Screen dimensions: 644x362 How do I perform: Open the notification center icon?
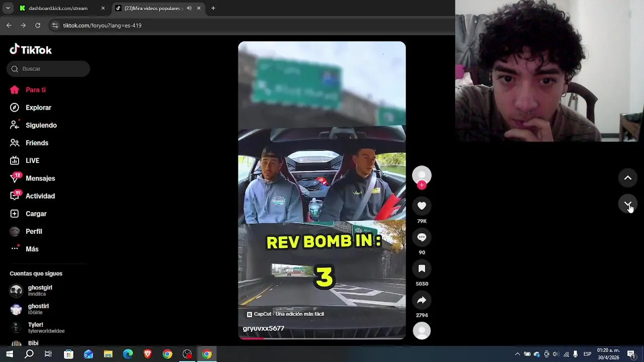pos(631,354)
